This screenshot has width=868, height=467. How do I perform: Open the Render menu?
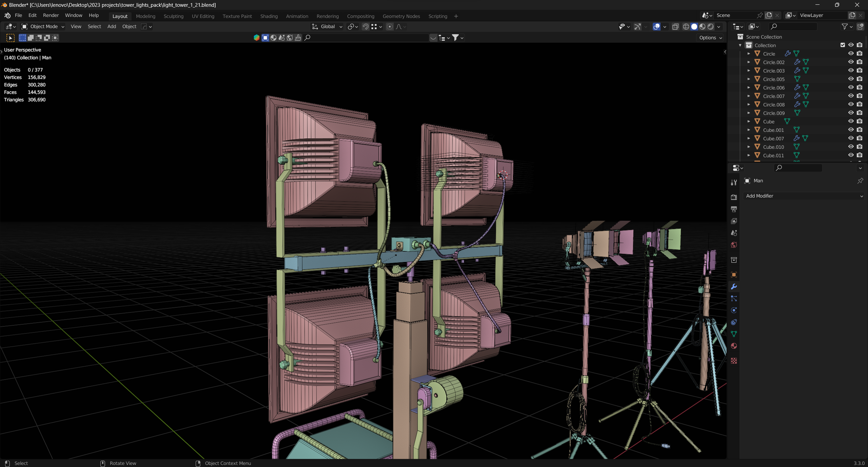(x=51, y=15)
